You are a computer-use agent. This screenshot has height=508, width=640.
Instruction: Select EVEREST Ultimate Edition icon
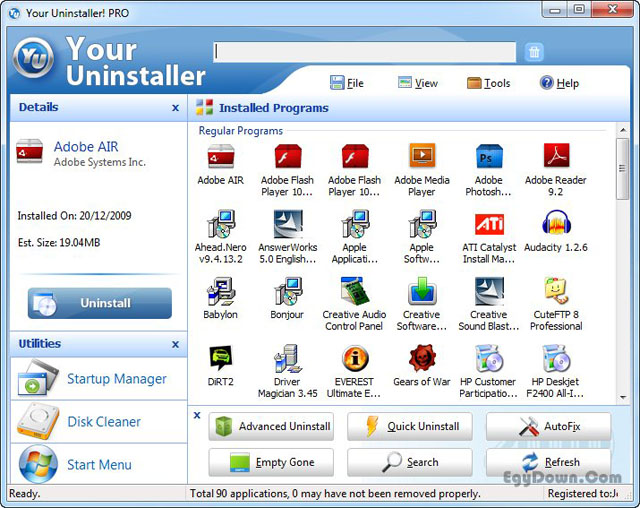click(x=355, y=358)
